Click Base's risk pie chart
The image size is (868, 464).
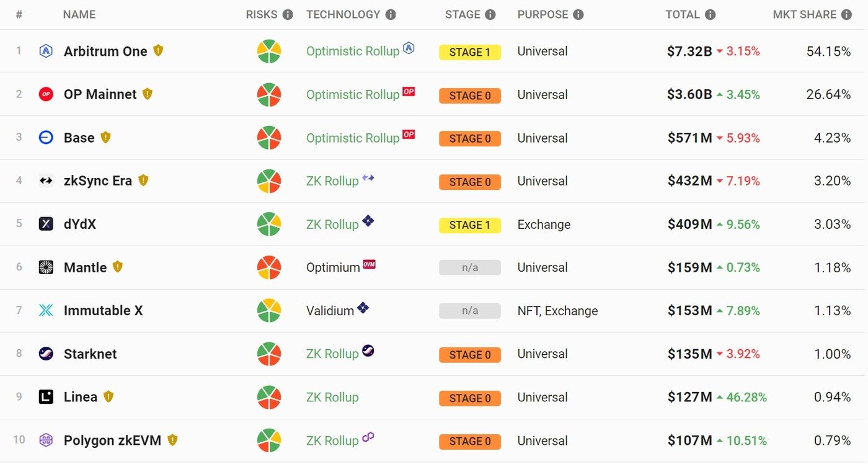coord(269,138)
